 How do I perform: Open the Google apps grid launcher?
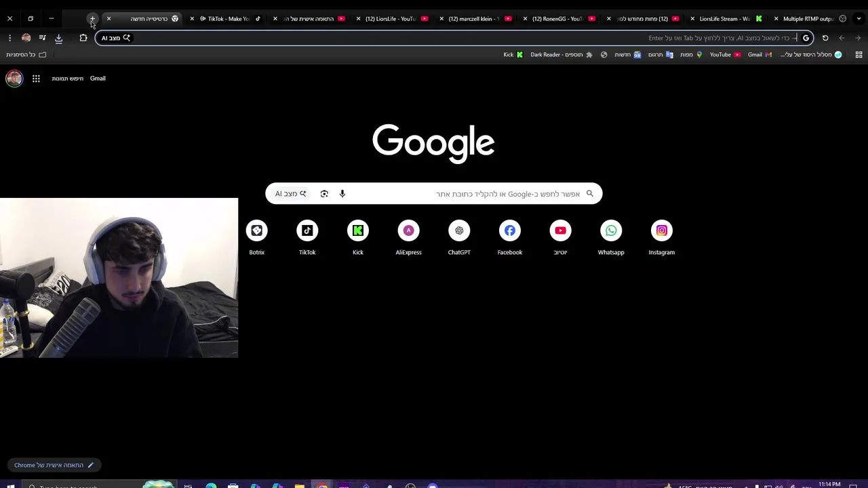(x=36, y=79)
